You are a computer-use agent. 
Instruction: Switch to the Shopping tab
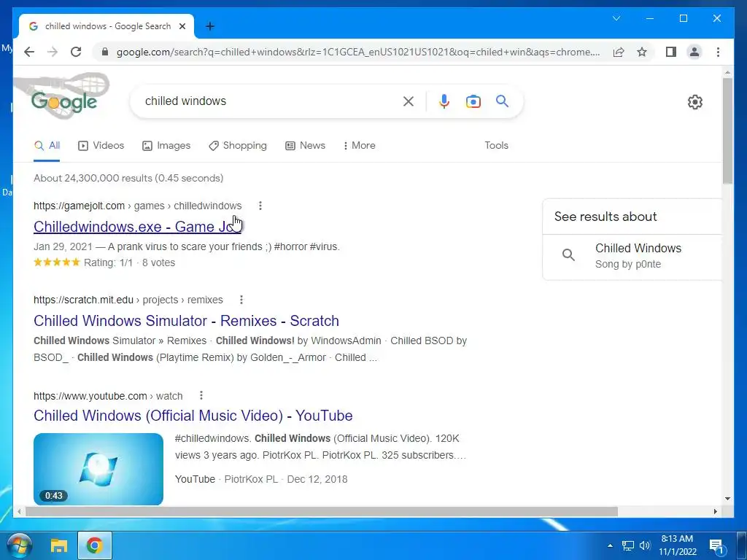238,146
